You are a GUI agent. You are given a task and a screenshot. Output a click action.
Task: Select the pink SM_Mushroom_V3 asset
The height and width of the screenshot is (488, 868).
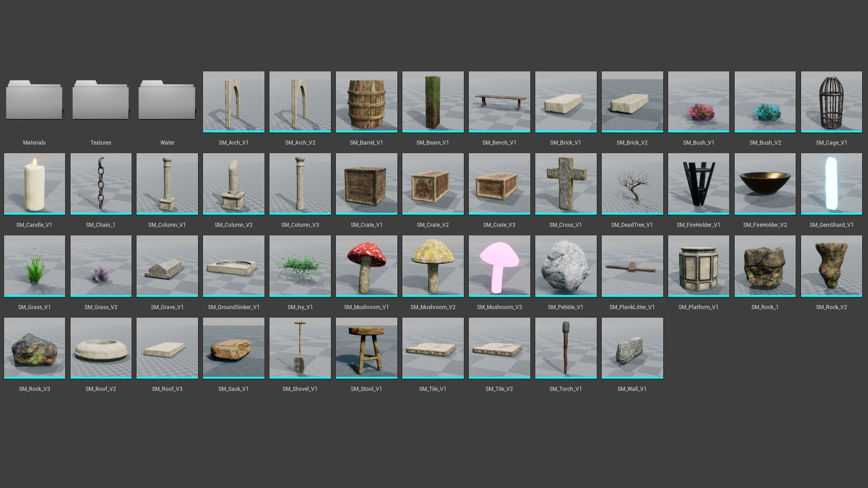(500, 266)
